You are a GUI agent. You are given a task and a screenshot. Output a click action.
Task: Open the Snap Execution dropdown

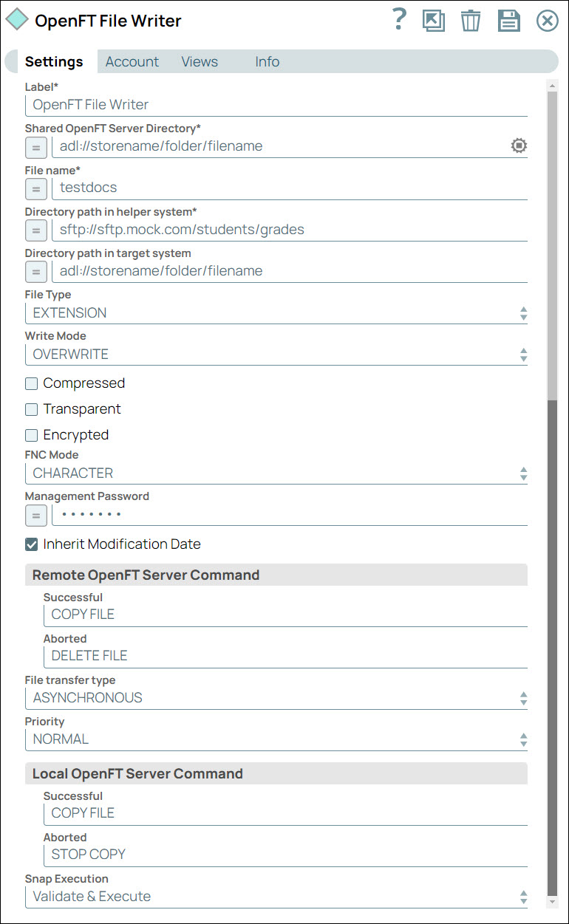coord(523,896)
